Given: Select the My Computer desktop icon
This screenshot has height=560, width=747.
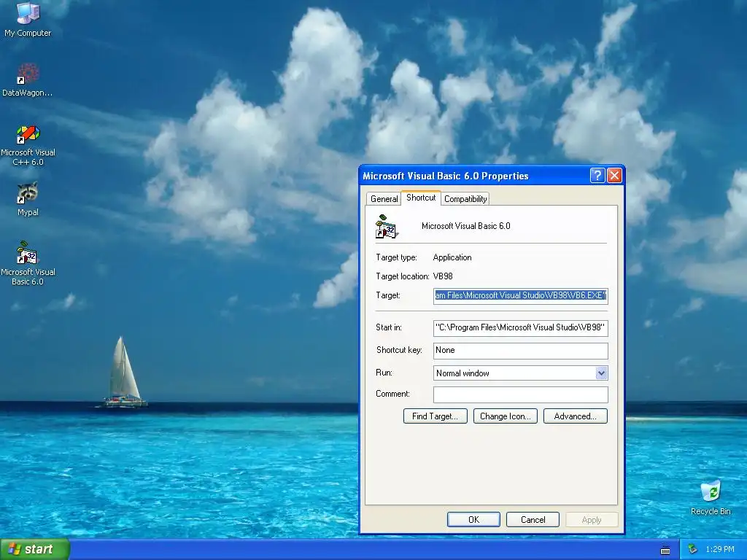Looking at the screenshot, I should pos(28,19).
